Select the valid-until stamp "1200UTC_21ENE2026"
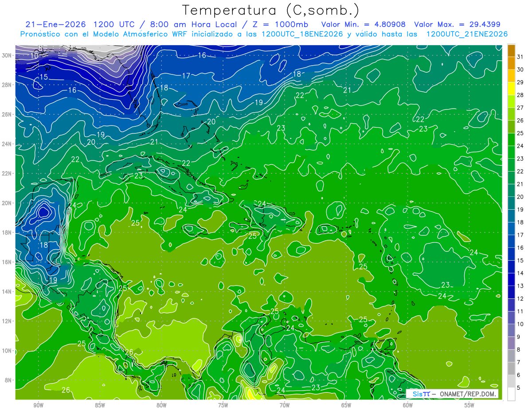 467,34
